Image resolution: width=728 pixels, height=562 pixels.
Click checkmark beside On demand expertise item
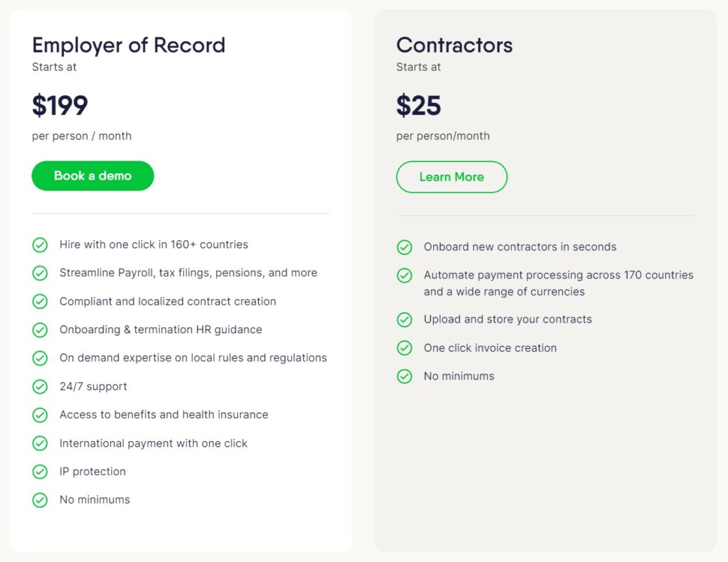coord(40,358)
